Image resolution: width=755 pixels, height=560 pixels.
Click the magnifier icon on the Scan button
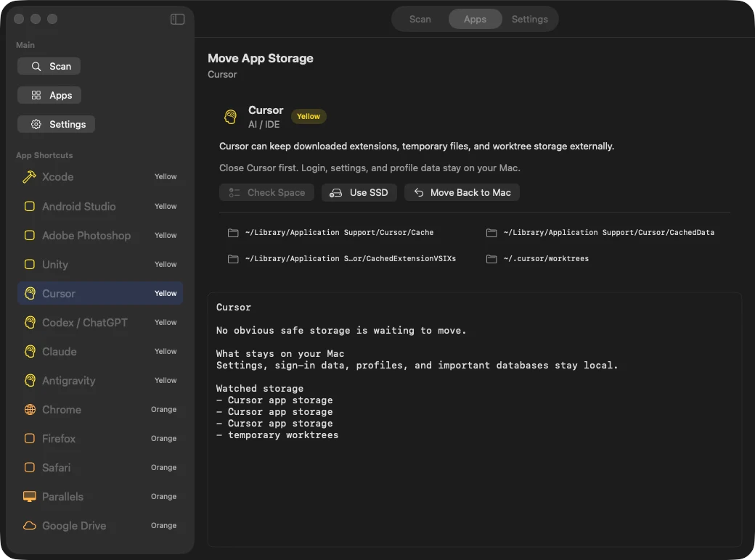coord(36,67)
